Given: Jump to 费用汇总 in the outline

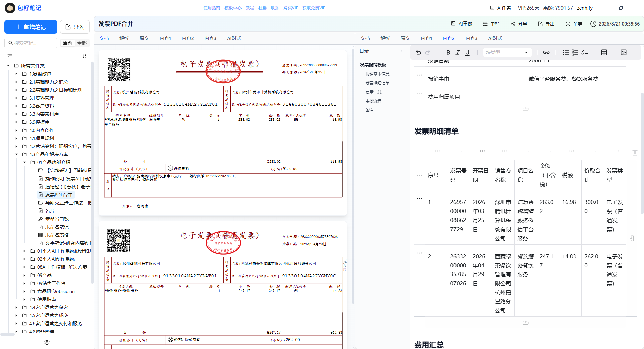Looking at the screenshot, I should coord(373,92).
